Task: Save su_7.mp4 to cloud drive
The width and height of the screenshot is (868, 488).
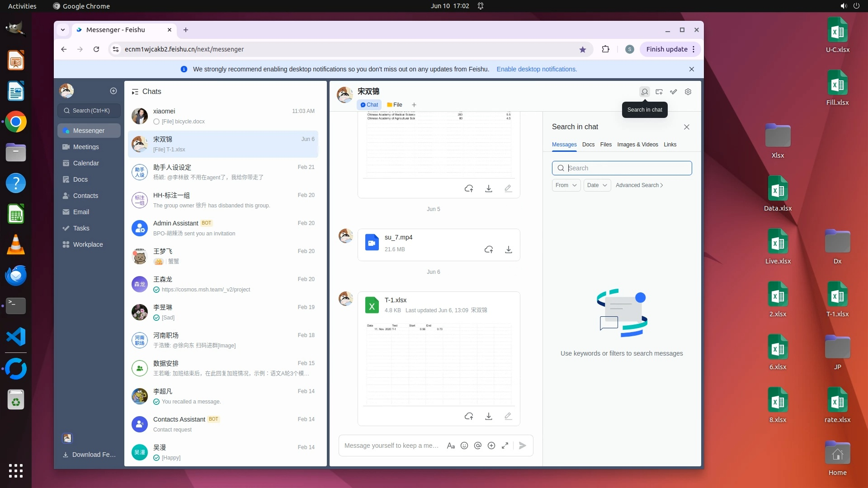Action: click(x=489, y=249)
